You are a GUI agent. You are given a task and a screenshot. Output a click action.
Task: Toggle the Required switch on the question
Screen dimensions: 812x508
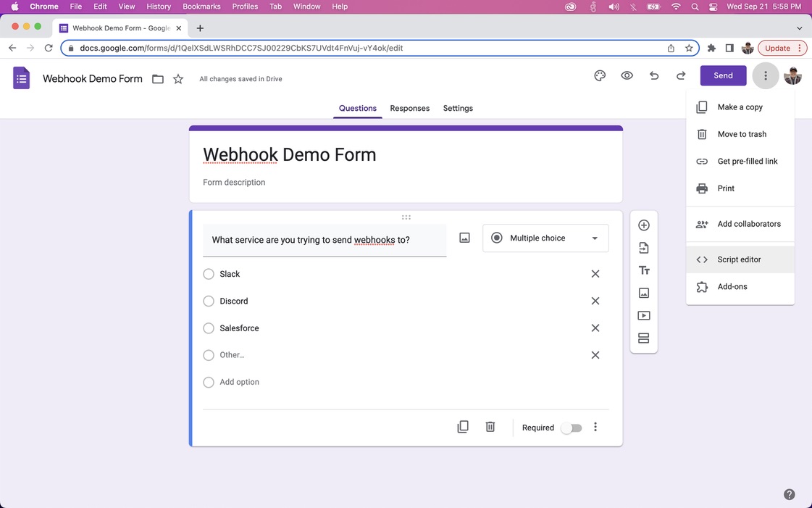[571, 428]
